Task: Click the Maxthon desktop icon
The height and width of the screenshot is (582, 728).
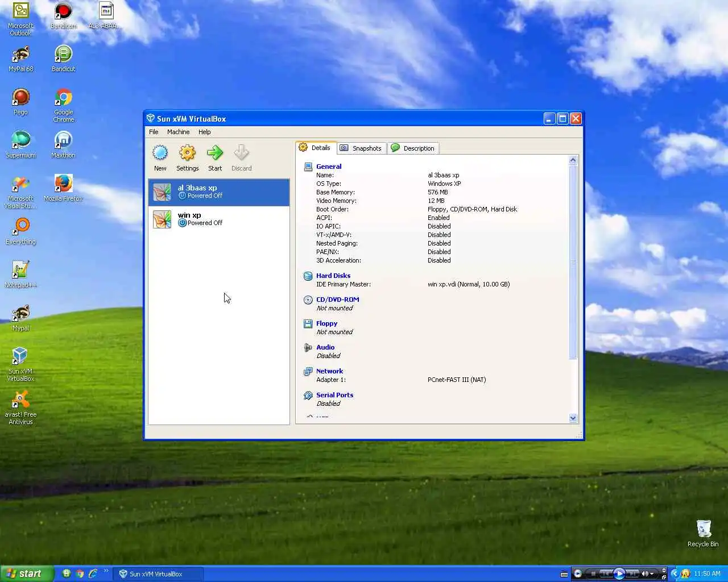Action: (x=63, y=145)
